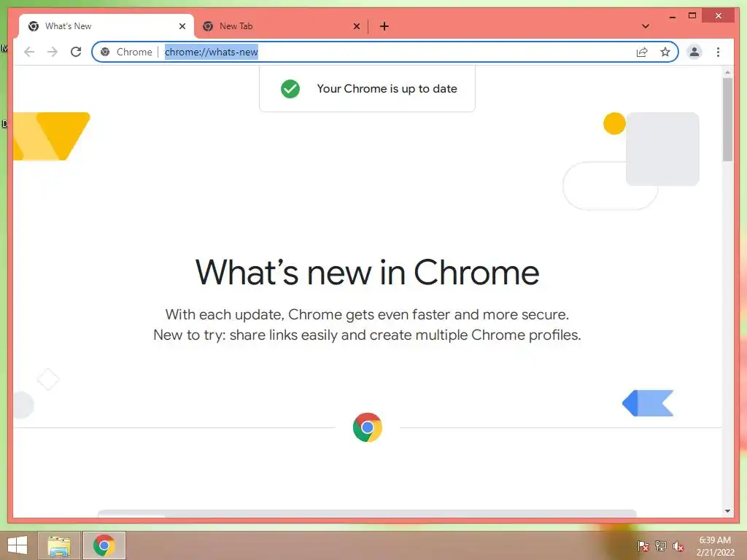747x560 pixels.
Task: Minimize the Chrome window
Action: coord(672,16)
